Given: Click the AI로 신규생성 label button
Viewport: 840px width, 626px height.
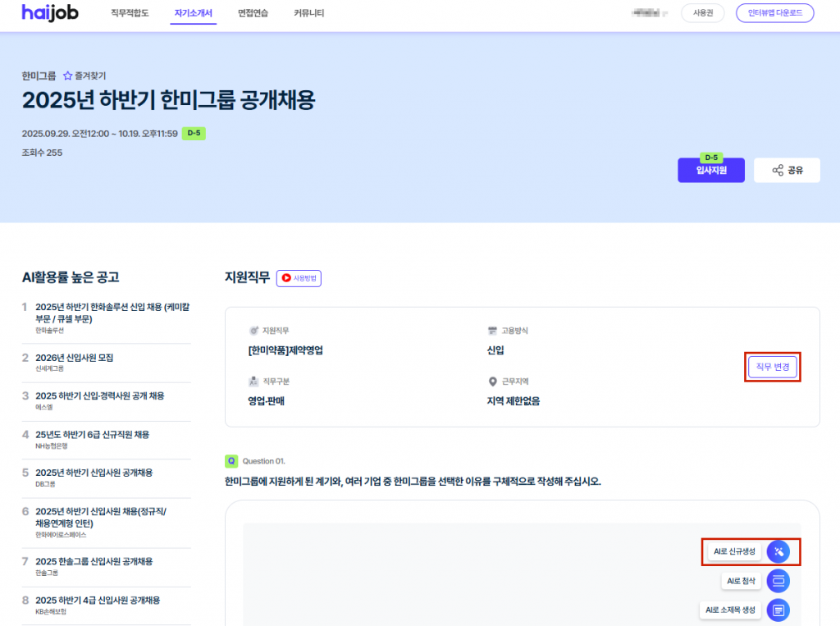Looking at the screenshot, I should point(735,551).
